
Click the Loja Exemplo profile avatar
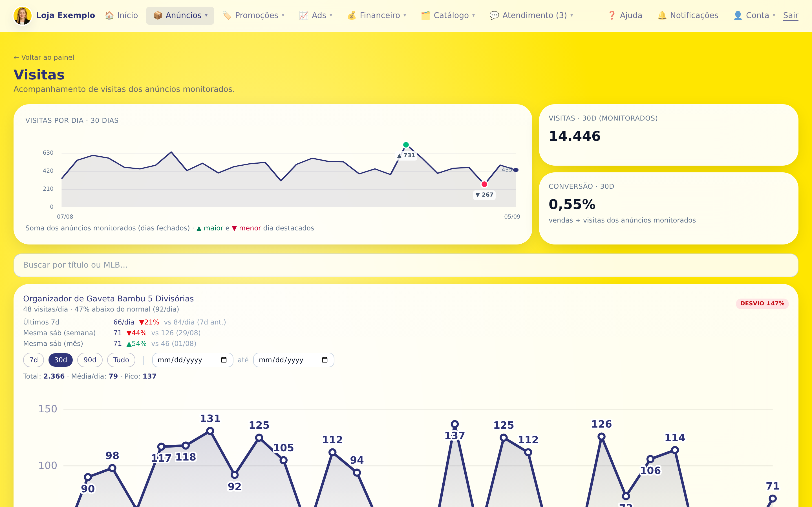click(x=23, y=15)
